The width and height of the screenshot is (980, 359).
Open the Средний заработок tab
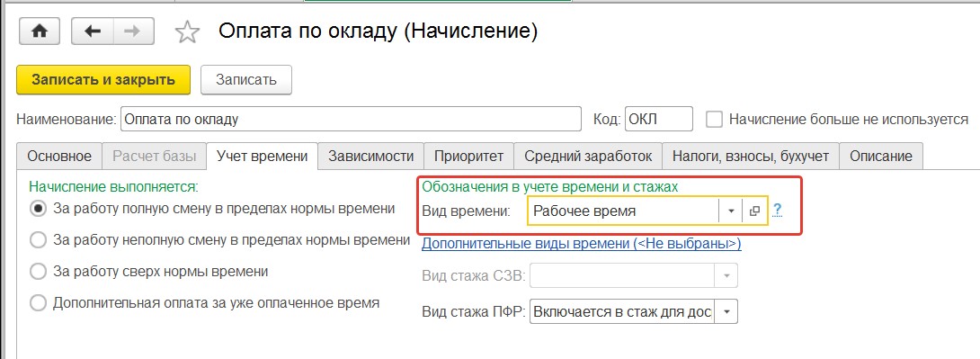[588, 157]
